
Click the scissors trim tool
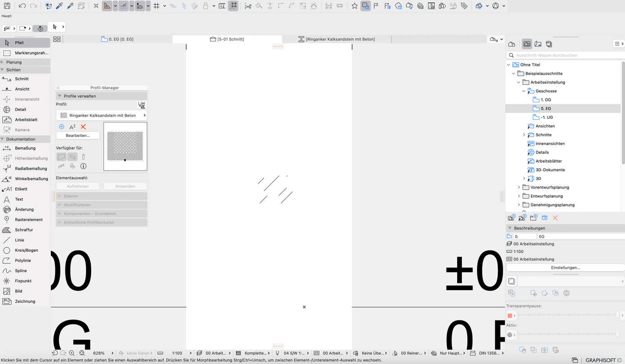(248, 6)
